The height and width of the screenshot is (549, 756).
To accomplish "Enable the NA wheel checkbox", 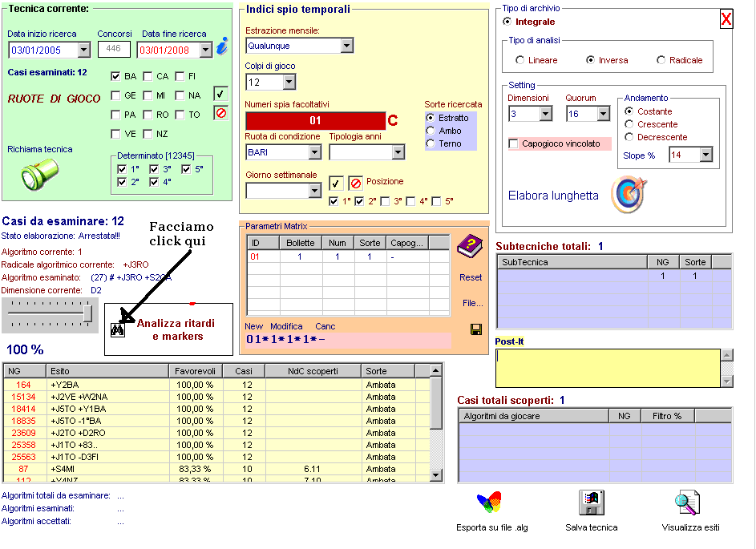I will point(180,95).
